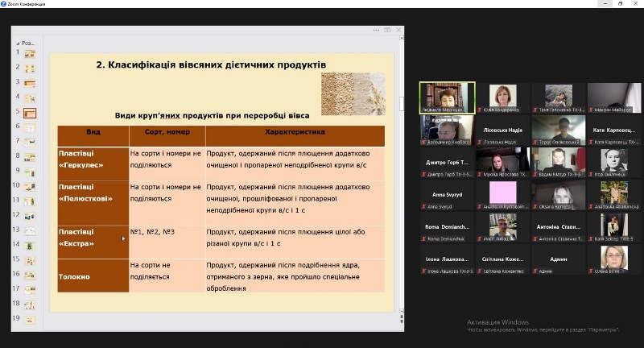Viewport: 644px width, 348px height.
Task: Click muted mic icon on Катя Карповець tile
Action: pyautogui.click(x=591, y=142)
